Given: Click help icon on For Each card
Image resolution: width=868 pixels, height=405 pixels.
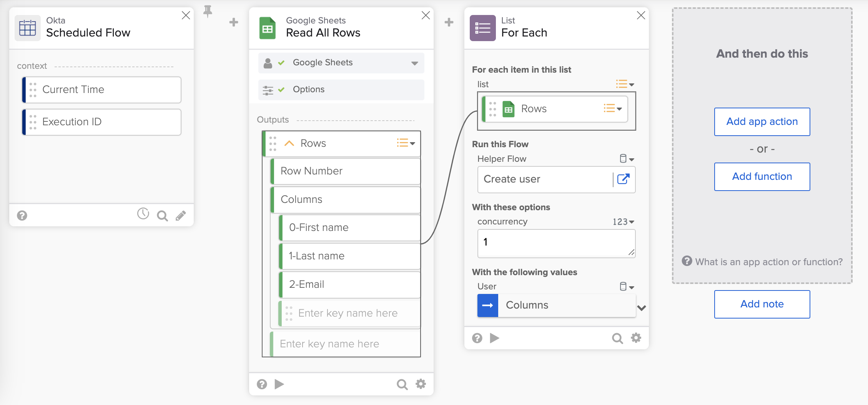Looking at the screenshot, I should (x=477, y=338).
